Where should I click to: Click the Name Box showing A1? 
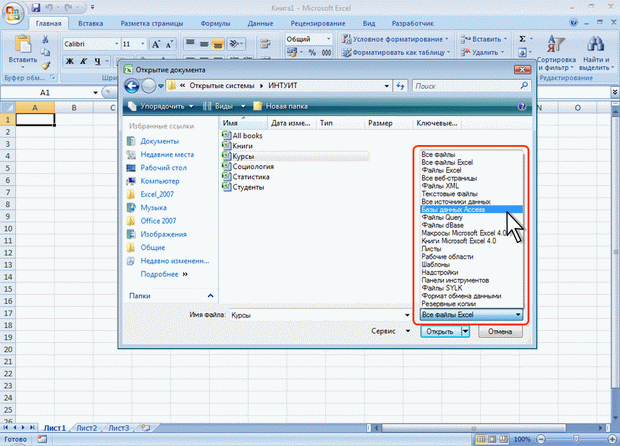(45, 93)
